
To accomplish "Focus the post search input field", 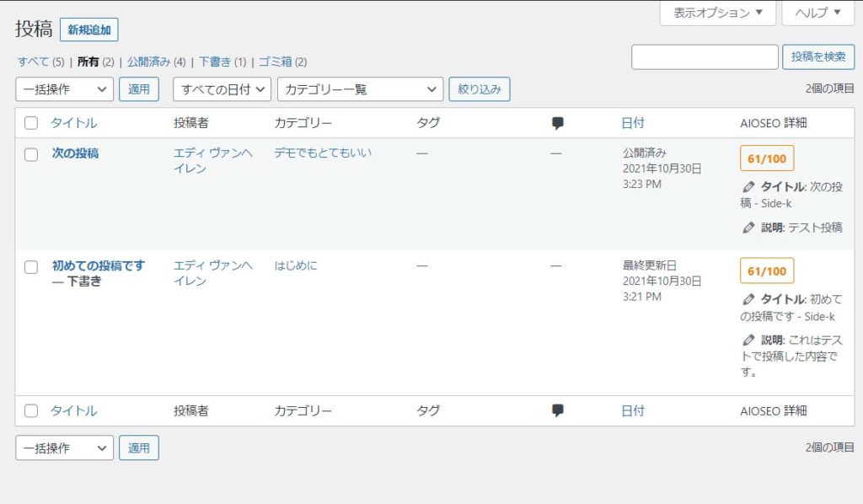I will 705,57.
